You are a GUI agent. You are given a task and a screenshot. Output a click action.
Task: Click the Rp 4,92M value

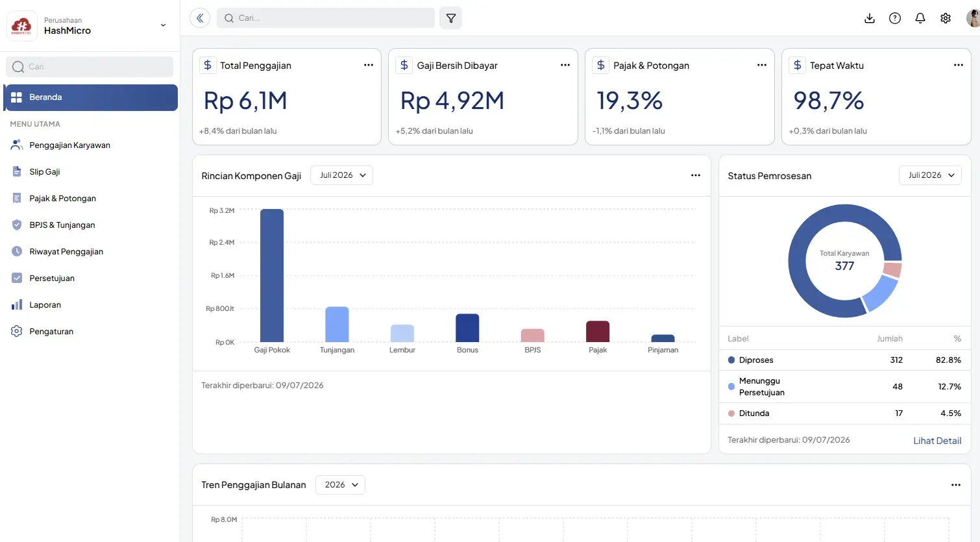point(452,101)
